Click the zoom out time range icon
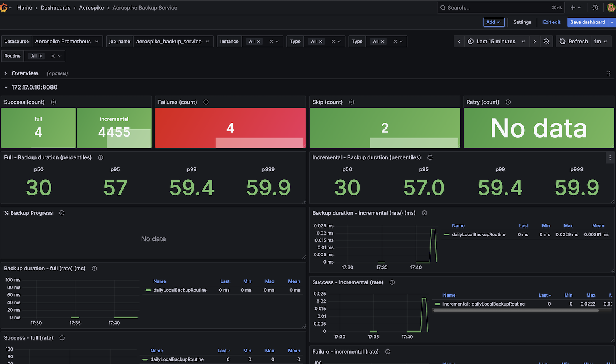The height and width of the screenshot is (364, 616). point(546,42)
